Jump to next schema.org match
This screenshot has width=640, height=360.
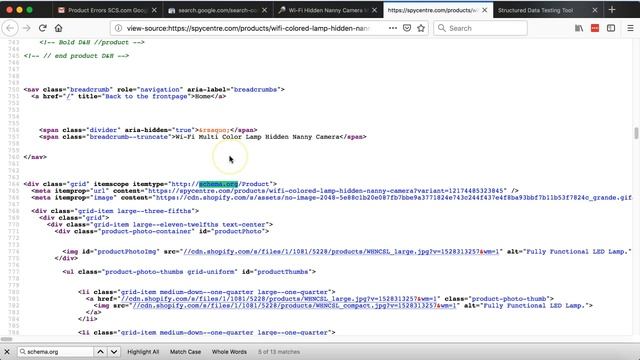point(114,351)
